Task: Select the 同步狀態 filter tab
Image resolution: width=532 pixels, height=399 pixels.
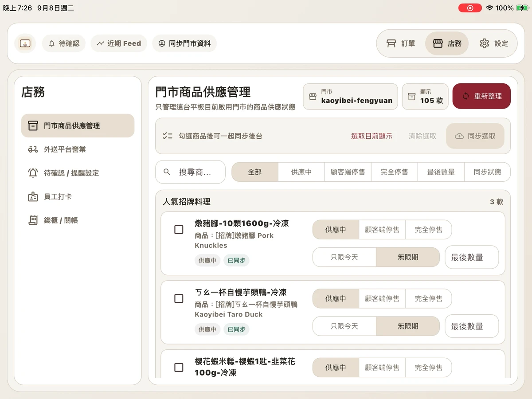Action: click(x=488, y=172)
